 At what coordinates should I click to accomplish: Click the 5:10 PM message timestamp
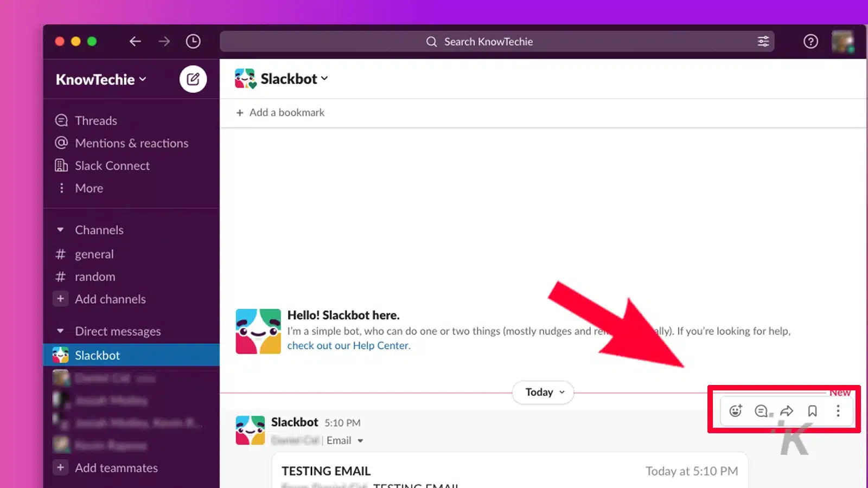click(x=342, y=422)
